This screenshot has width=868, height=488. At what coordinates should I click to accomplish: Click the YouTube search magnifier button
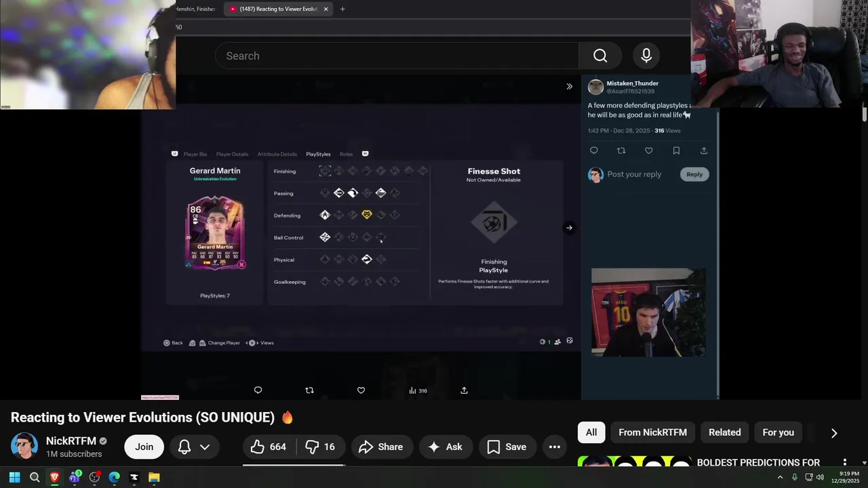coord(600,56)
